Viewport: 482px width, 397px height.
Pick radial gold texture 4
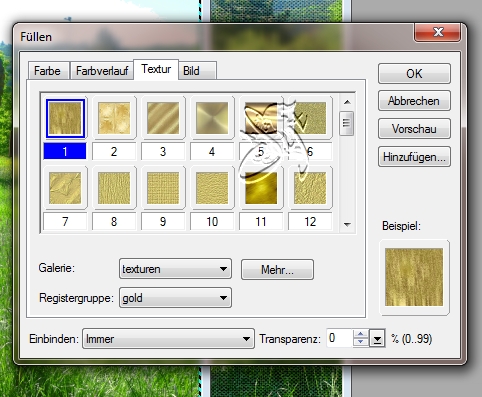(x=212, y=118)
